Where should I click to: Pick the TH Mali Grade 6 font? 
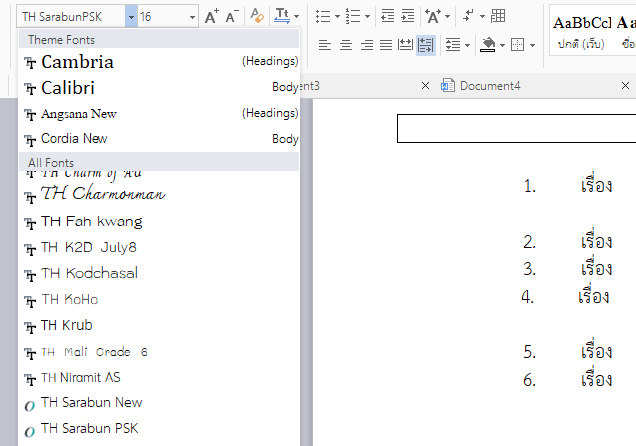tap(161, 352)
